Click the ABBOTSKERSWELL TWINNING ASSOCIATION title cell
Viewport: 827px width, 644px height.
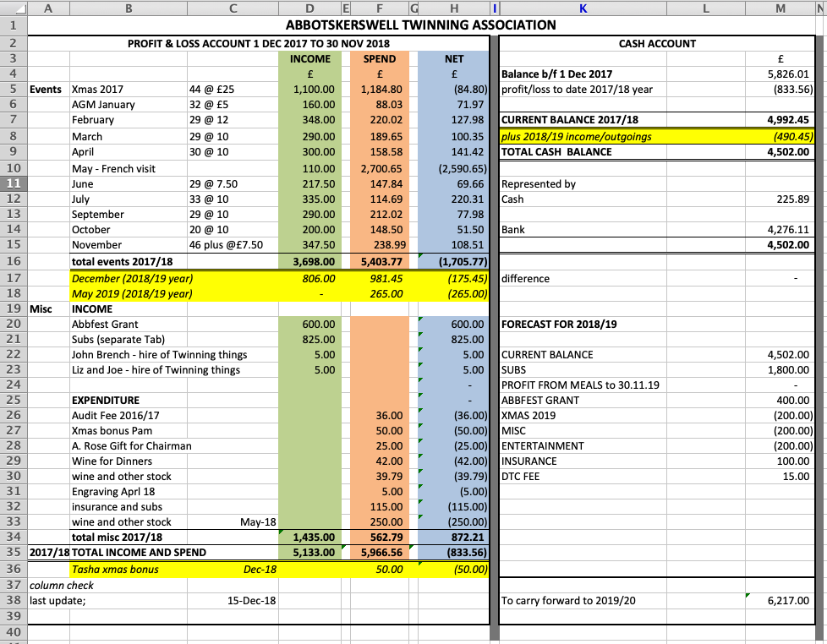point(421,25)
